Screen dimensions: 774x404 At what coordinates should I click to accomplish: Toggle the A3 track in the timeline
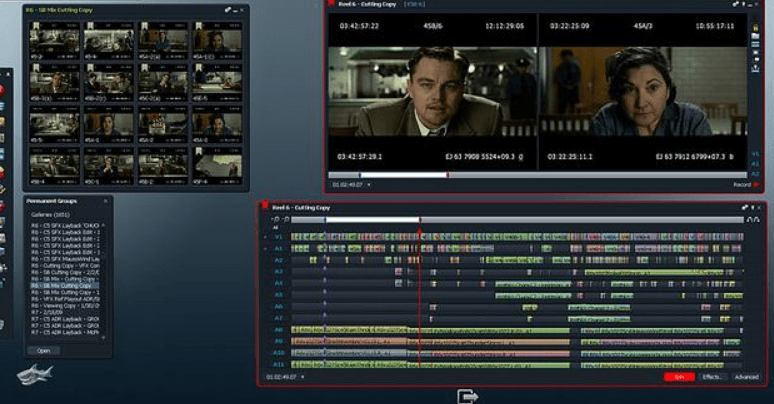pyautogui.click(x=278, y=272)
